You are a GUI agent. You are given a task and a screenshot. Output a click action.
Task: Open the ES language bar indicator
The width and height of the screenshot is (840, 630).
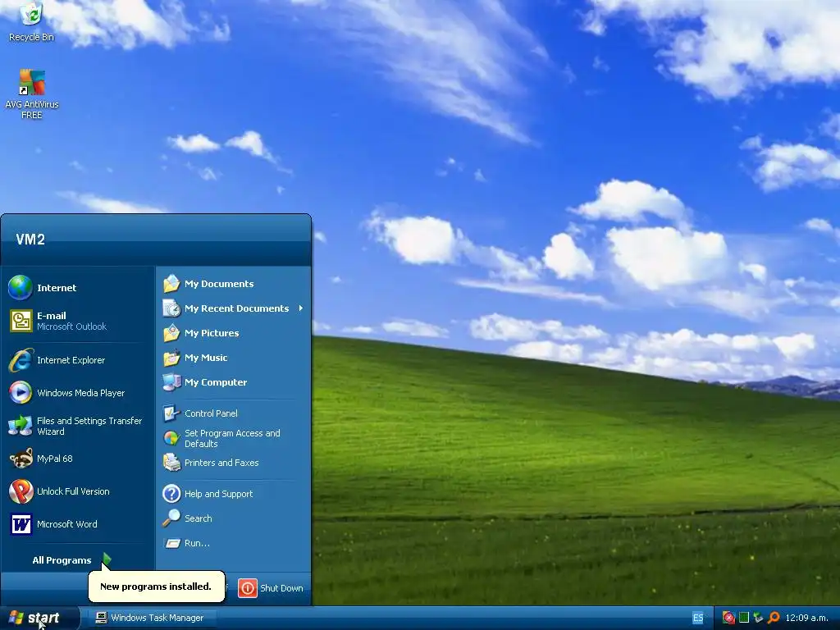(698, 619)
